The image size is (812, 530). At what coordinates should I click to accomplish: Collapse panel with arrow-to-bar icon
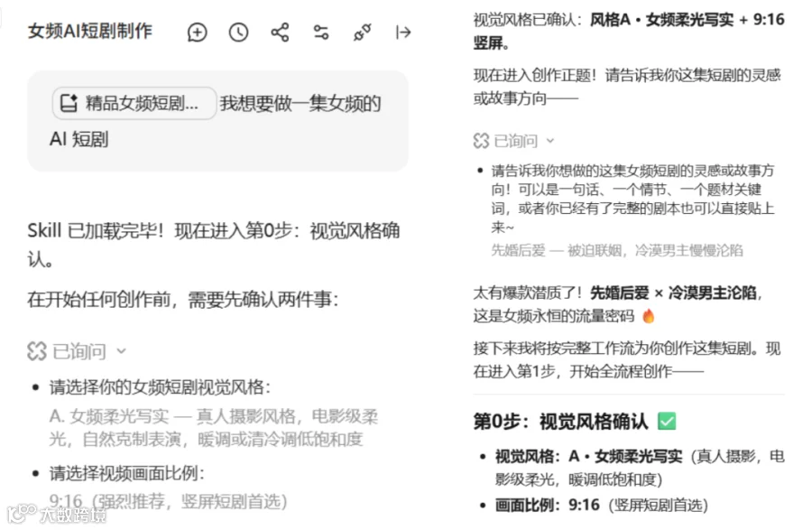pos(403,33)
